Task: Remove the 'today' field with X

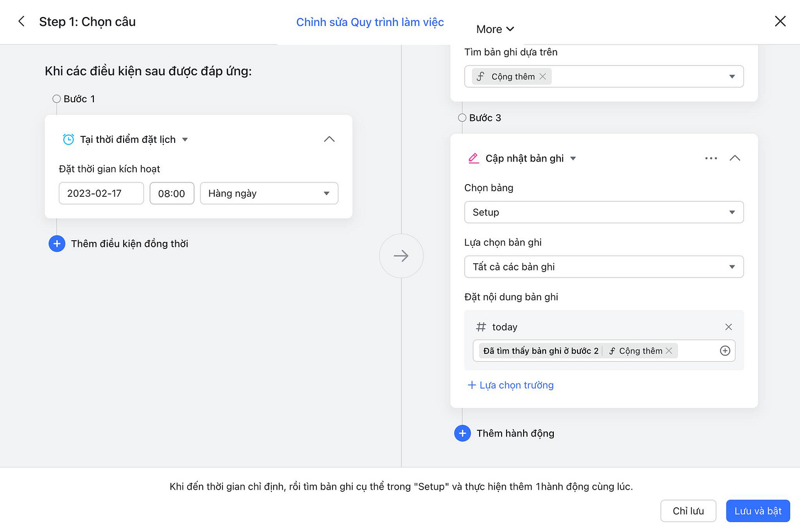Action: [x=729, y=327]
